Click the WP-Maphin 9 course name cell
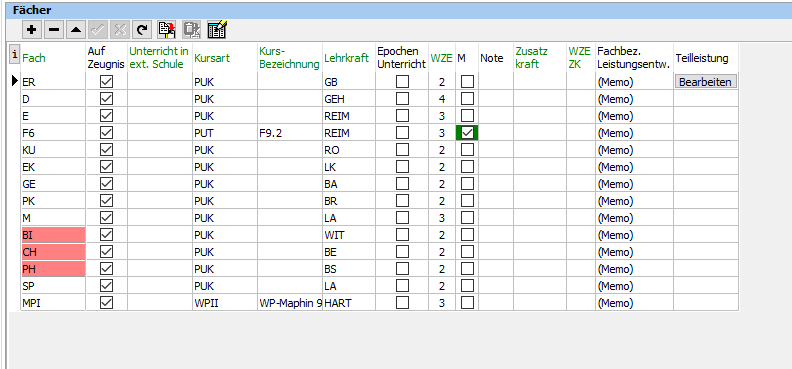Image resolution: width=792 pixels, height=369 pixels. pos(290,303)
